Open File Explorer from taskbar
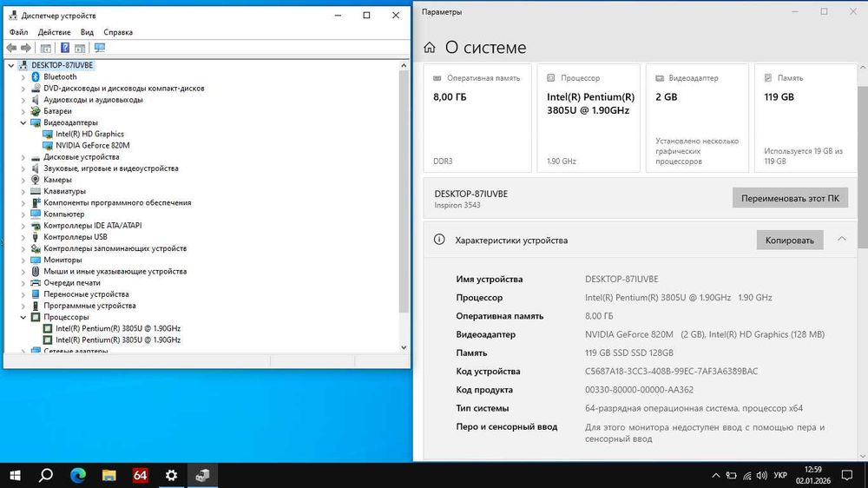 109,475
